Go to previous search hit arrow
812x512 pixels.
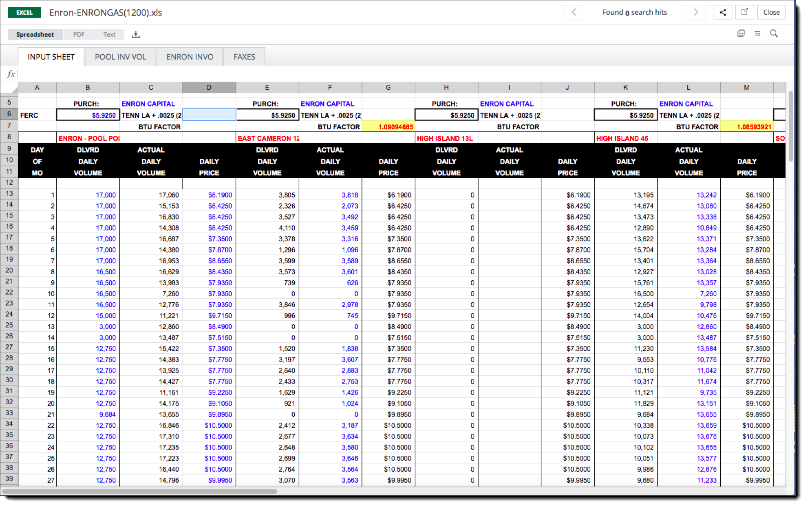[574, 12]
